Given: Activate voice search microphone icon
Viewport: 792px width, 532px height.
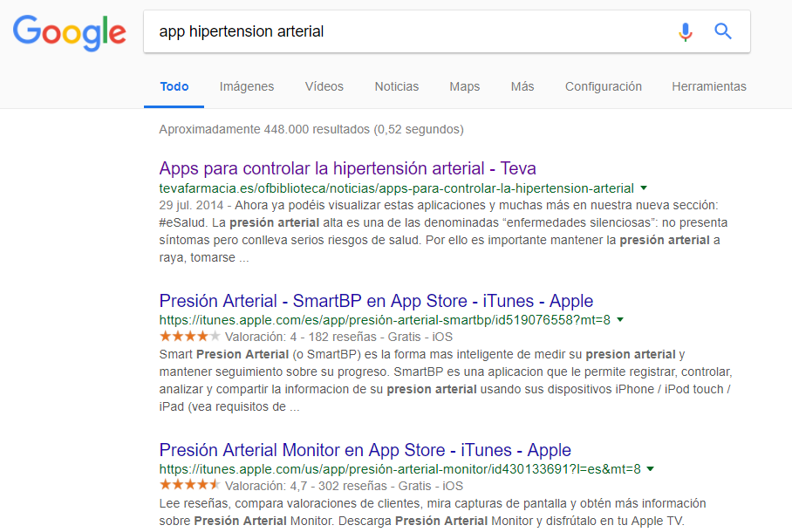Looking at the screenshot, I should pos(685,31).
